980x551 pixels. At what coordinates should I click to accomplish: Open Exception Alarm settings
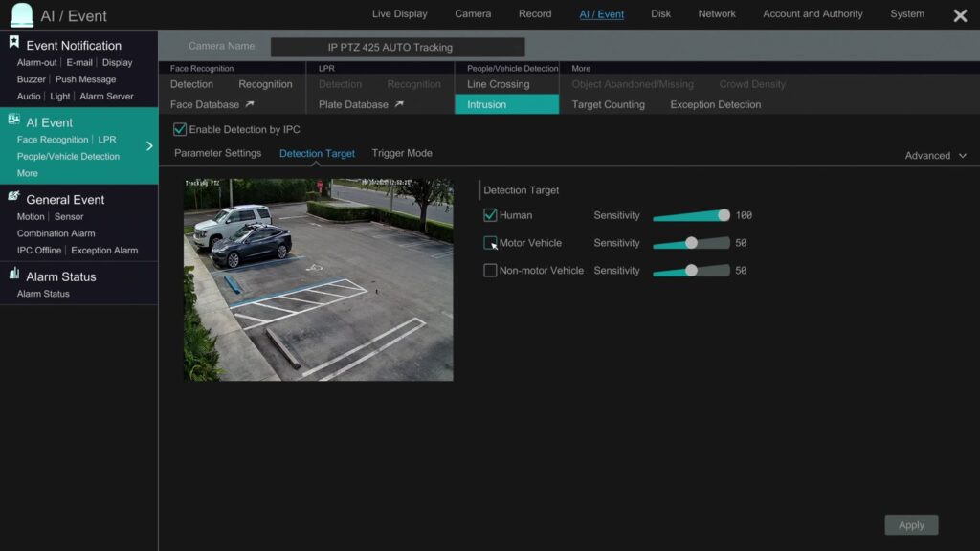[x=104, y=250]
